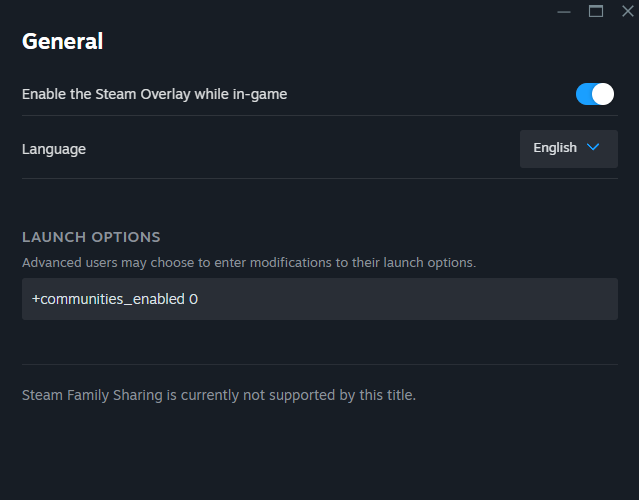Click the LAUNCH OPTIONS section header

[91, 237]
